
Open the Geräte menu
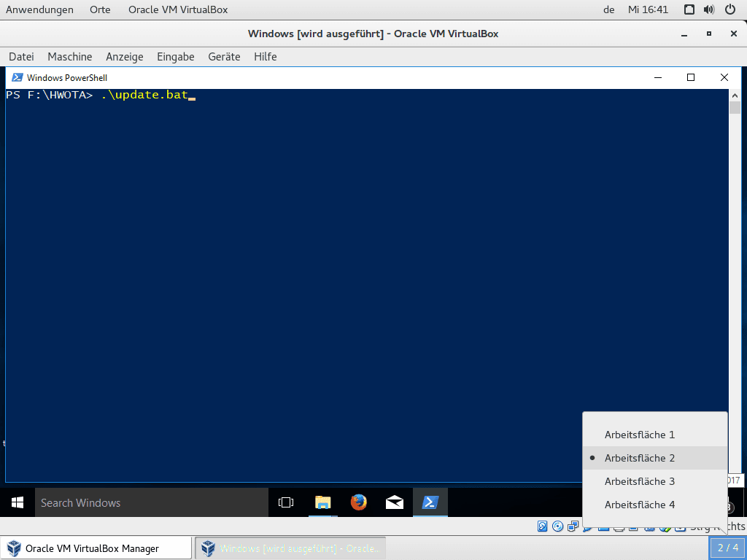[224, 57]
